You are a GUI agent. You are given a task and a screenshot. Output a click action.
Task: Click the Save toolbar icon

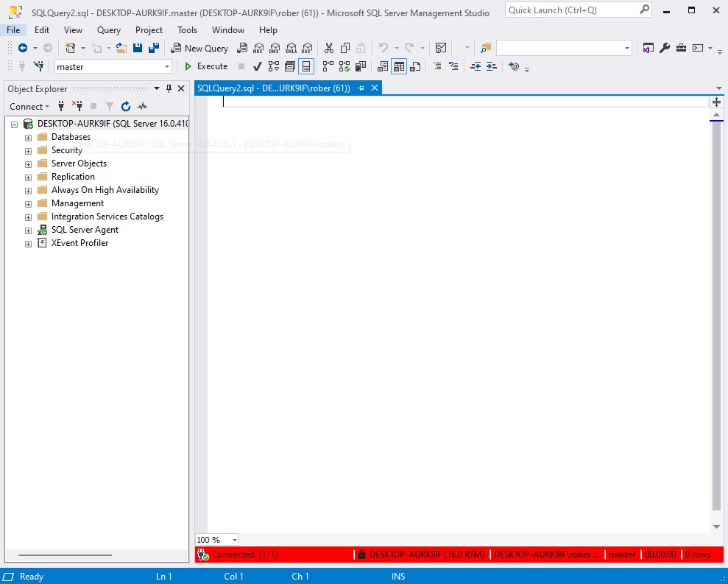(x=137, y=48)
